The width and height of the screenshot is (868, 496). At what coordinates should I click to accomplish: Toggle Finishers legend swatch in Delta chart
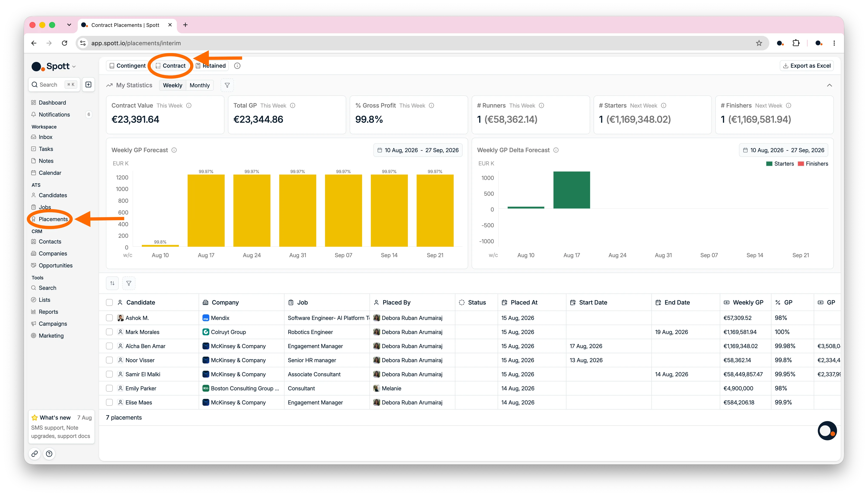801,164
